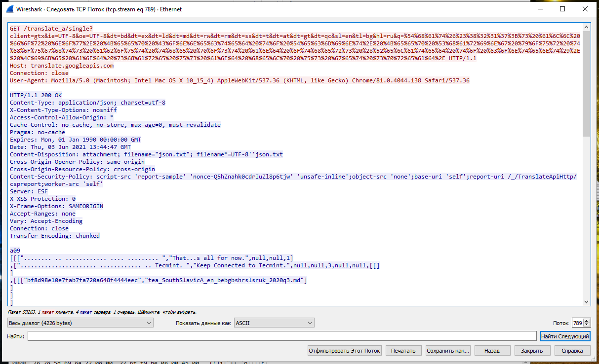The width and height of the screenshot is (599, 364).
Task: Click inside the Поток number field showing 789
Action: pos(577,323)
